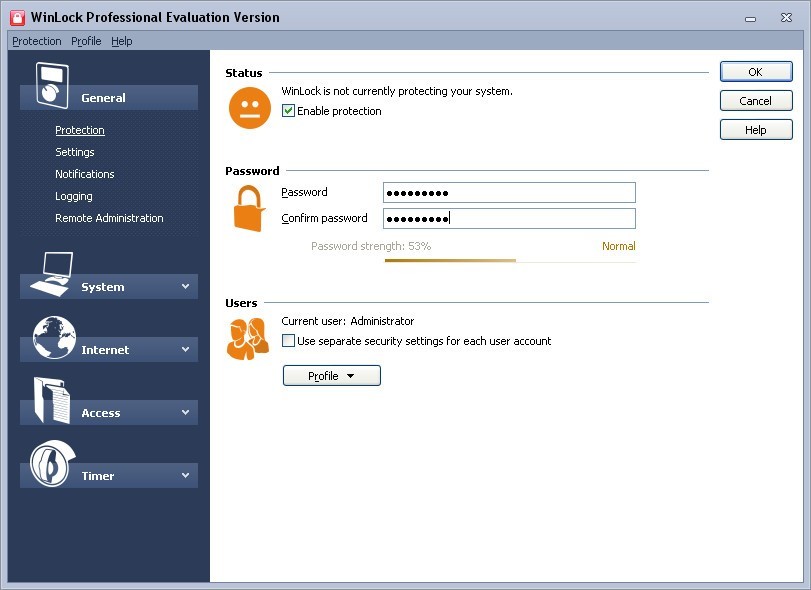
Task: Click the orange padlock password icon
Action: tap(249, 208)
